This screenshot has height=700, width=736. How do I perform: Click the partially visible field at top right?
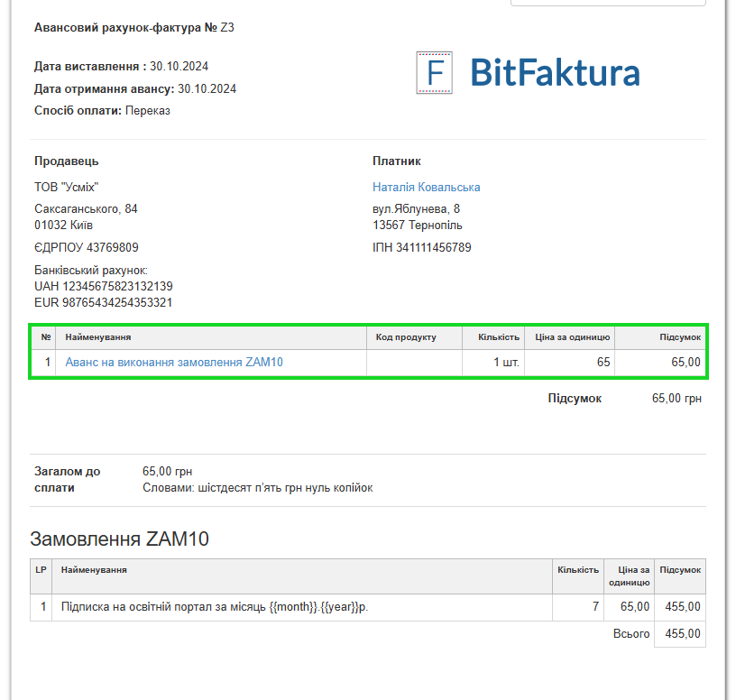[x=607, y=3]
